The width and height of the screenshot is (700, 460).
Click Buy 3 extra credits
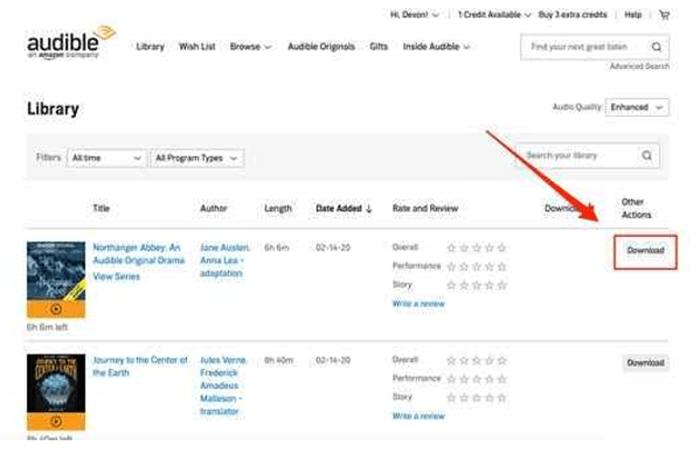pos(573,15)
